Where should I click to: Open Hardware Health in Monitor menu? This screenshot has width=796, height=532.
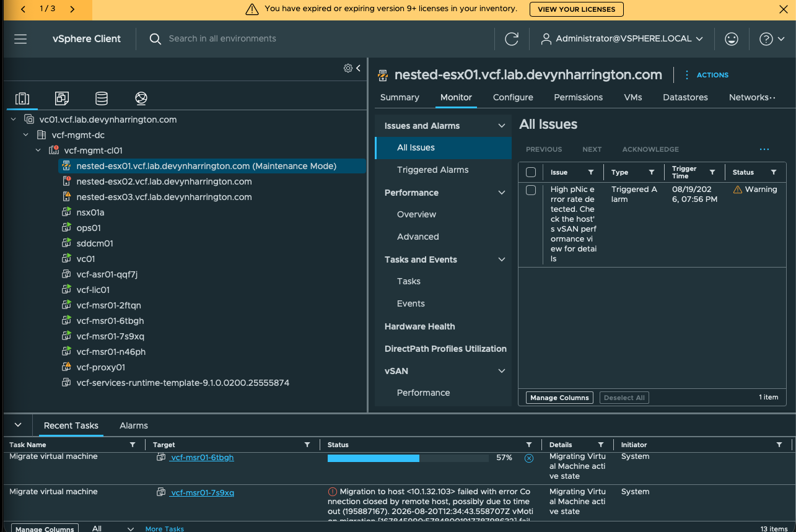pos(419,326)
